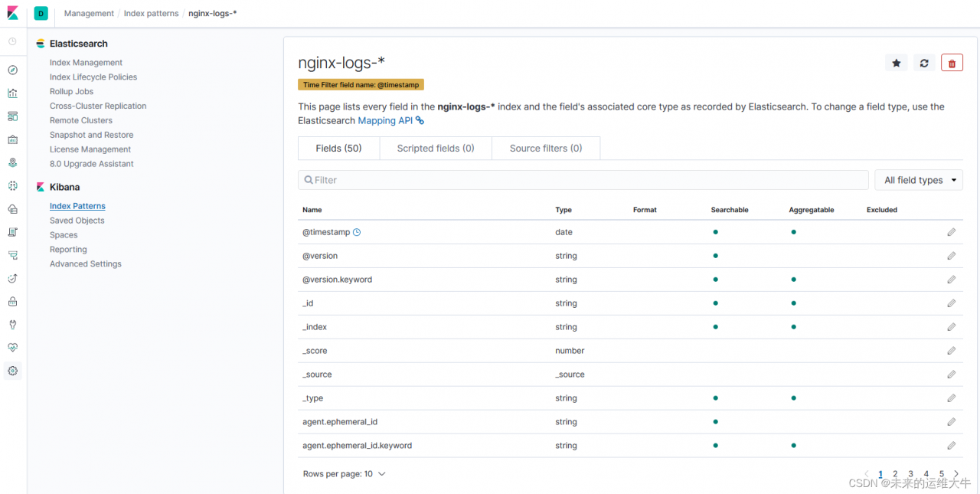Go to page 3 of fields

tap(910, 474)
